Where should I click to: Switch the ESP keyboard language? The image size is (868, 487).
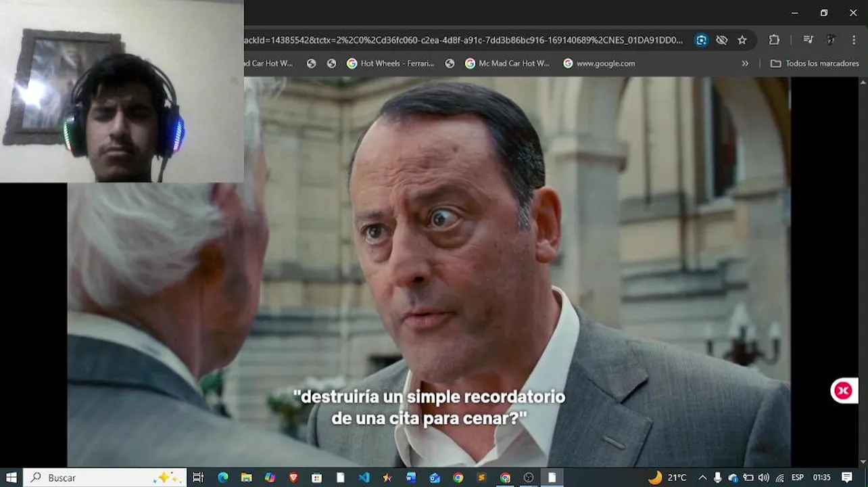pyautogui.click(x=798, y=478)
